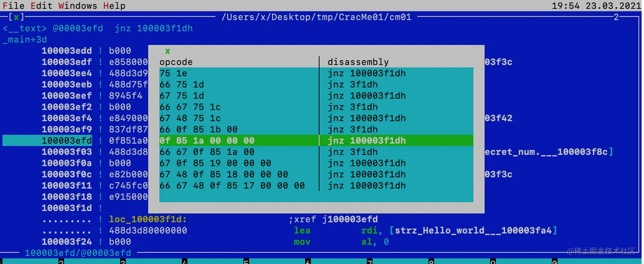Go to address 100003edf
The width and height of the screenshot is (644, 264).
[x=66, y=62]
